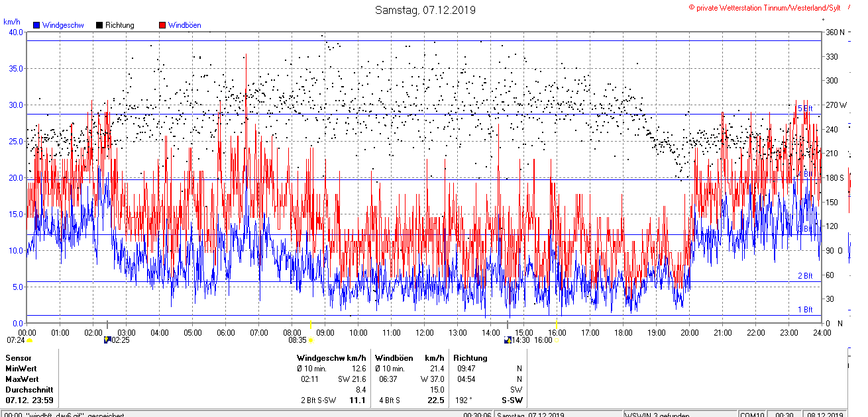Click the sun icon next to 08:35
The image size is (868, 417).
point(311,340)
